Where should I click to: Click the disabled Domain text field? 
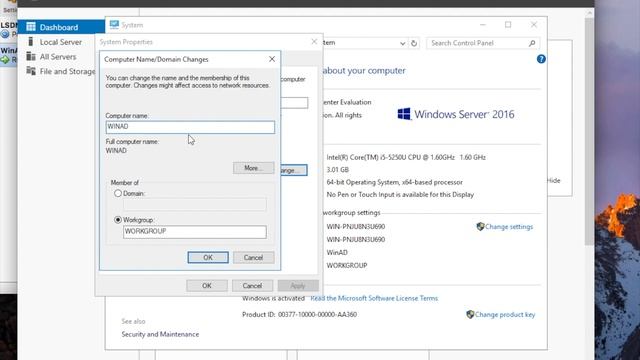click(195, 204)
